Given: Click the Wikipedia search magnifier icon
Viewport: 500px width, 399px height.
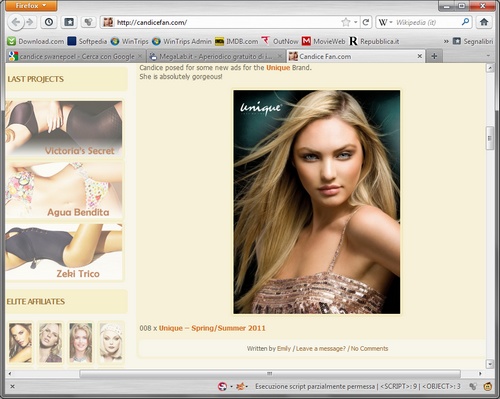Looking at the screenshot, I should (465, 22).
